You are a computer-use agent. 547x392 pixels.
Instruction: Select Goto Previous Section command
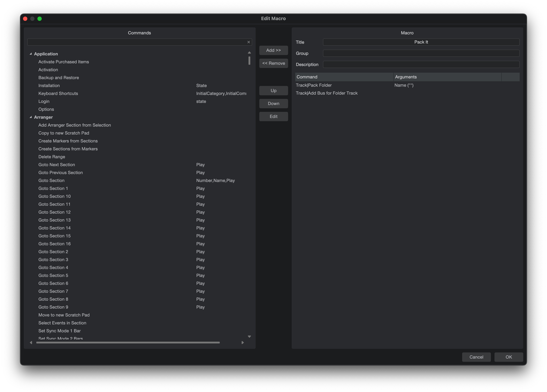pyautogui.click(x=61, y=173)
